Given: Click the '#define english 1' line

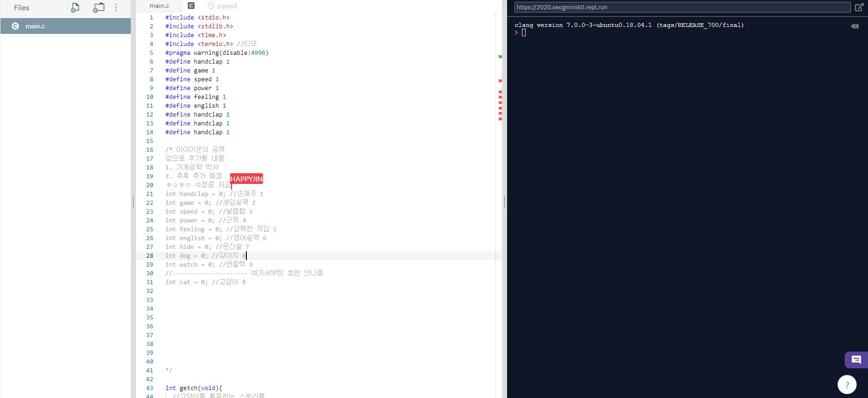Looking at the screenshot, I should point(196,105).
